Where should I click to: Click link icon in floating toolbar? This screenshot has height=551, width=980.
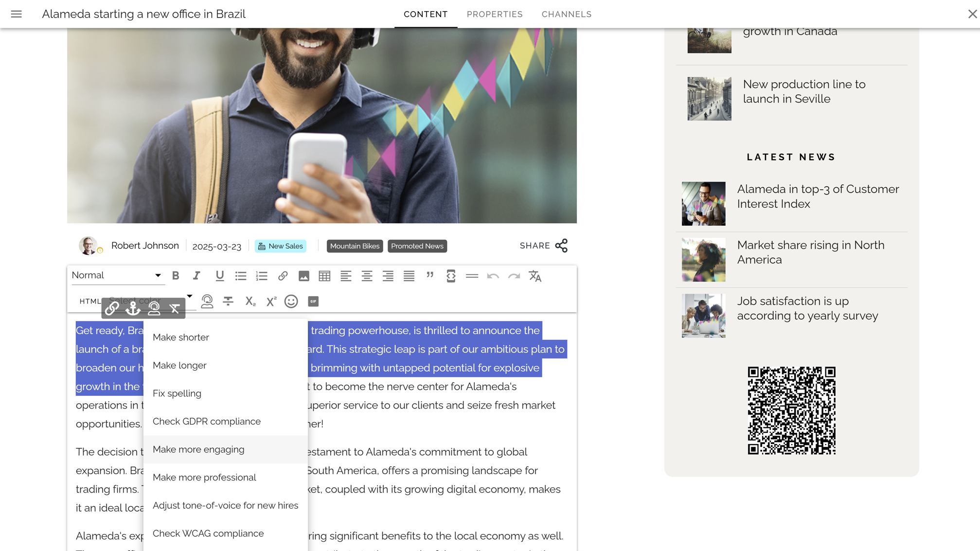coord(111,308)
